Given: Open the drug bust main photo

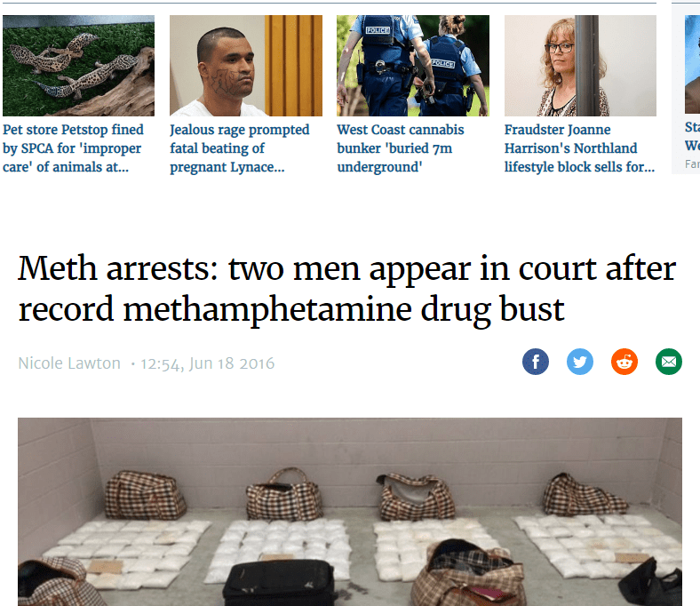Looking at the screenshot, I should tap(350, 512).
